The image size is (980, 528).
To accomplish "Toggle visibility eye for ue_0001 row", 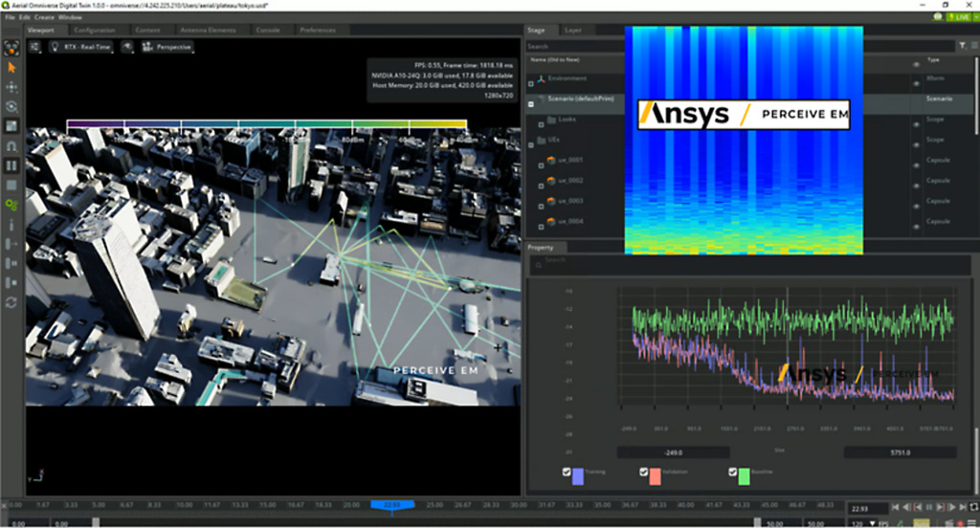I will coord(916,165).
